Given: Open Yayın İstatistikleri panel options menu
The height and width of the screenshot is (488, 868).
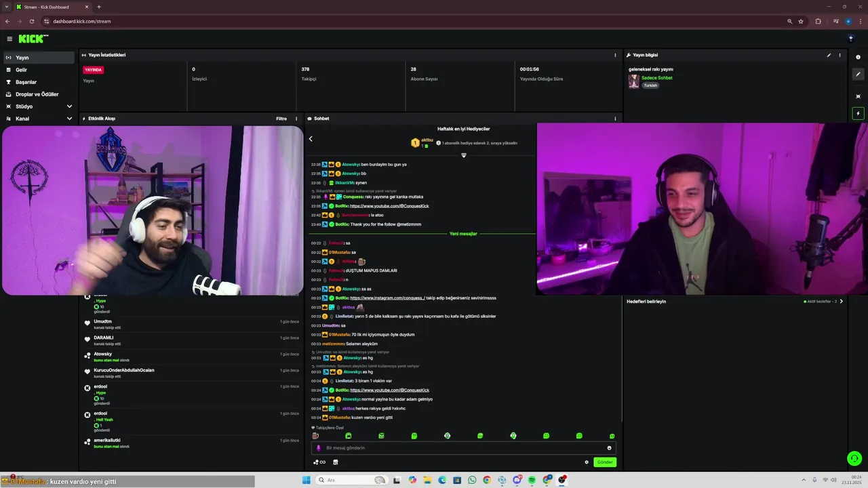Looking at the screenshot, I should [615, 55].
